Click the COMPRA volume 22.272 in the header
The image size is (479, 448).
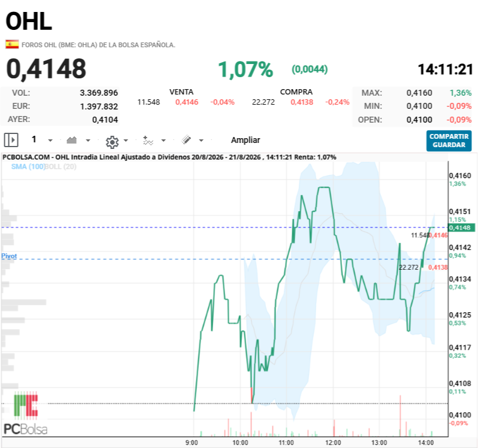pyautogui.click(x=263, y=102)
